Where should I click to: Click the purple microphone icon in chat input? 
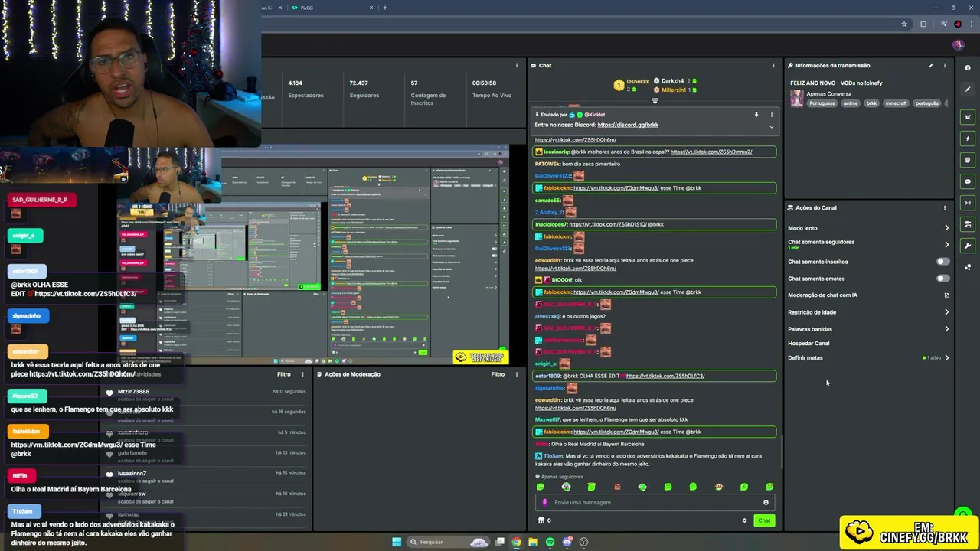[544, 503]
